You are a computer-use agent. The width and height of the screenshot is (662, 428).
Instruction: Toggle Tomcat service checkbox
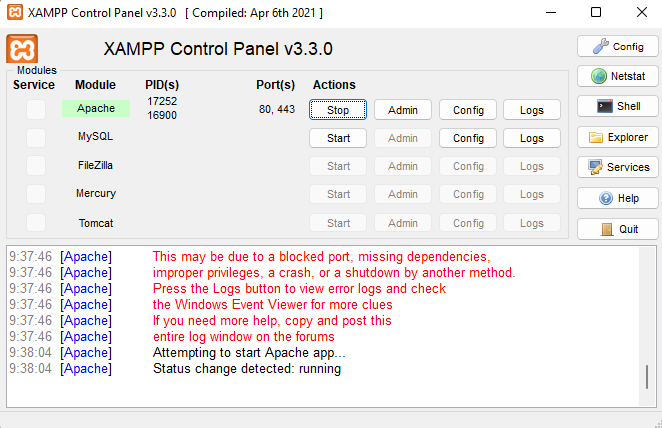[x=36, y=223]
